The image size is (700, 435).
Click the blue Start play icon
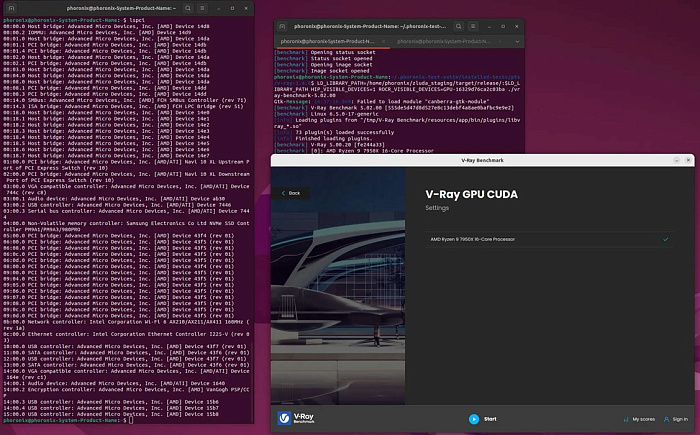[474, 419]
